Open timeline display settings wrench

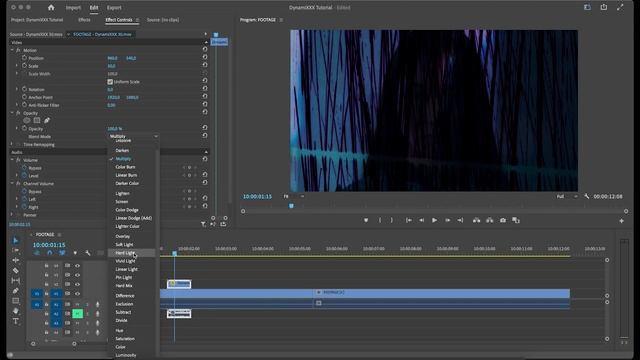point(88,253)
